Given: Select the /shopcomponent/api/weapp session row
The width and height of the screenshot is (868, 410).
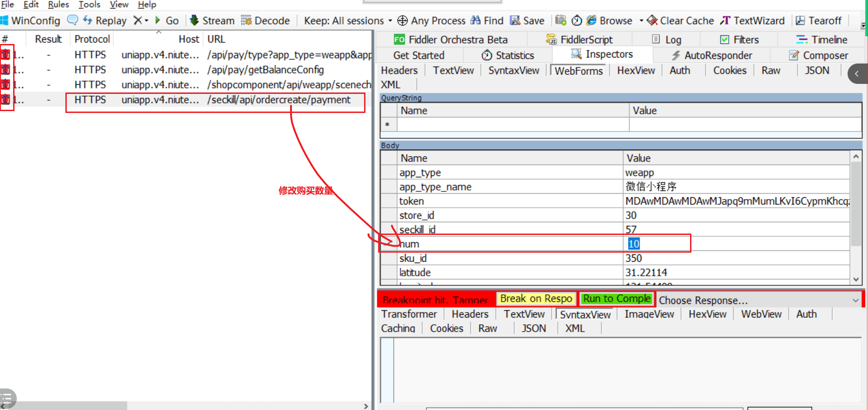Looking at the screenshot, I should [x=186, y=85].
